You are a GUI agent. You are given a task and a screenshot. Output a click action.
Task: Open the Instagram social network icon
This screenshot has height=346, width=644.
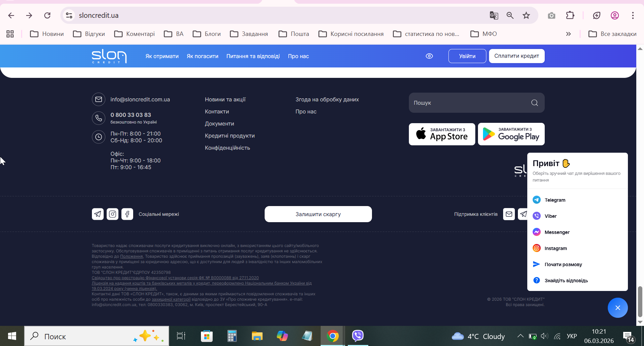pyautogui.click(x=112, y=214)
